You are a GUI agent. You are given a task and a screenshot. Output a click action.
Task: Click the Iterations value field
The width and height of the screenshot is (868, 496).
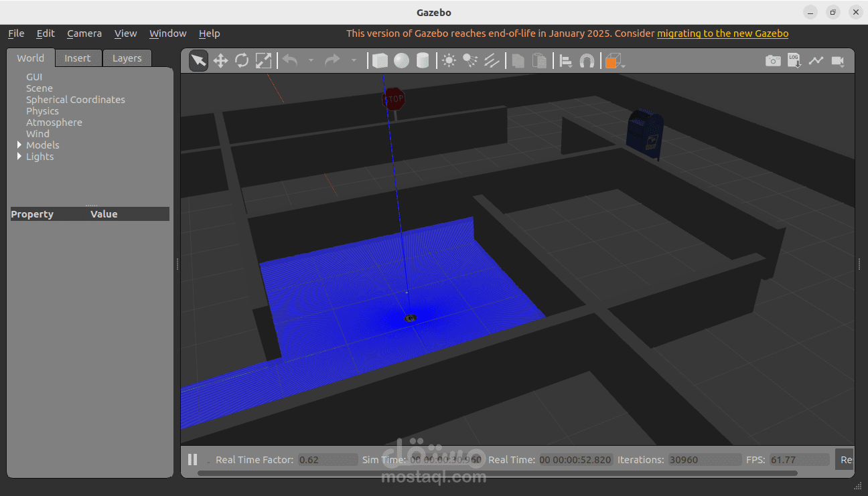705,460
